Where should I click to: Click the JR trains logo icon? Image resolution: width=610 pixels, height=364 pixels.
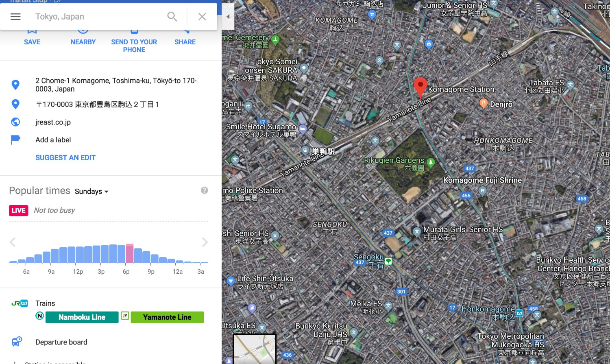click(x=20, y=303)
